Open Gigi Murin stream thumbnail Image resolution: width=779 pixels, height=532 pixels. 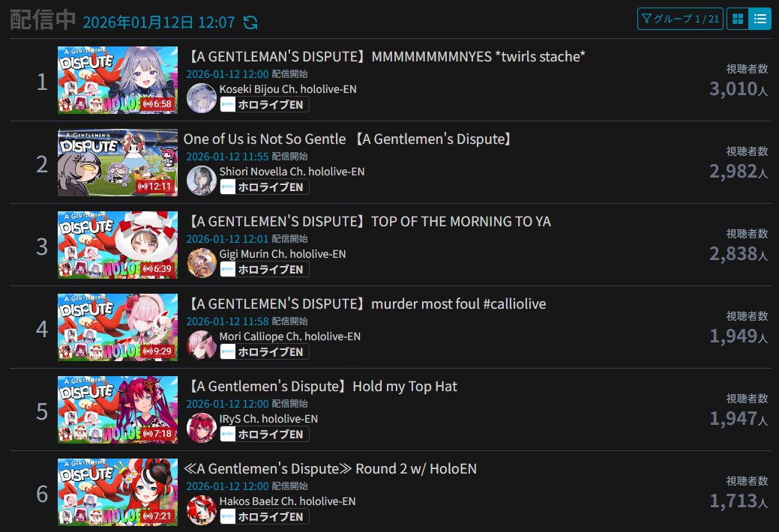pyautogui.click(x=118, y=245)
